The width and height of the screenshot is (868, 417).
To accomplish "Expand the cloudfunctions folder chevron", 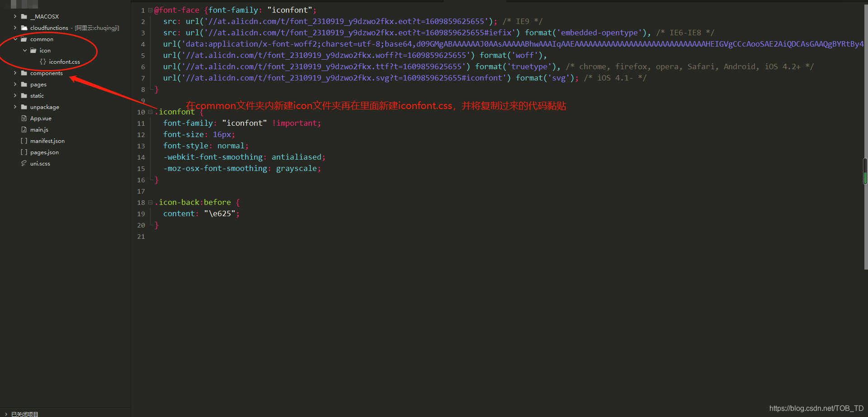I will (15, 28).
